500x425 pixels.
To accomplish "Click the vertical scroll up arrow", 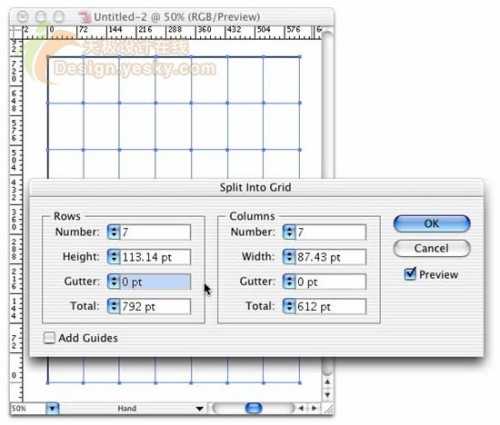I will (327, 382).
